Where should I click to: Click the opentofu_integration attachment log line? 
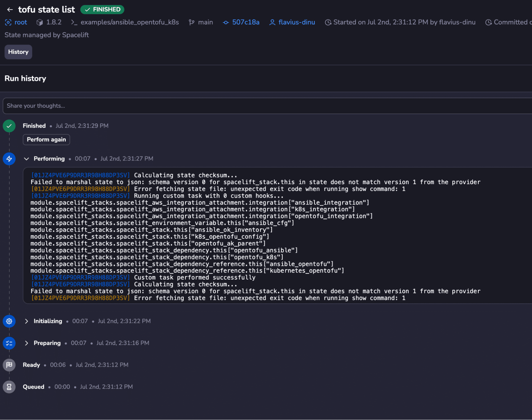click(x=202, y=216)
